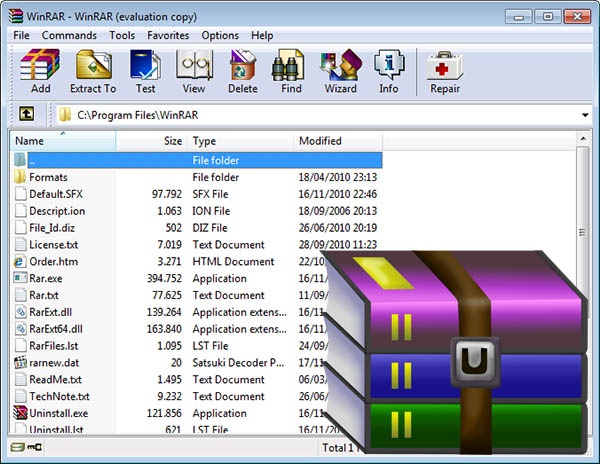Open the Options menu
This screenshot has width=600, height=464.
click(x=220, y=35)
